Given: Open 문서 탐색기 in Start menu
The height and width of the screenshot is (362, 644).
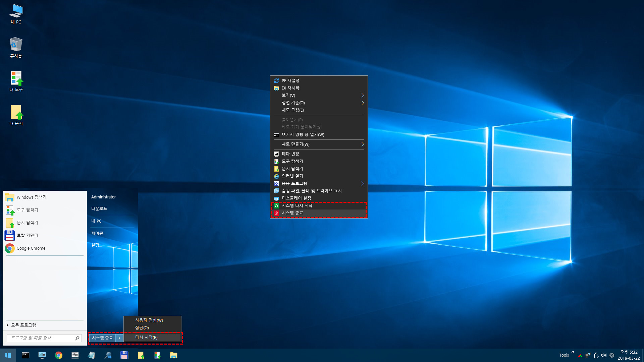Looking at the screenshot, I should (44, 223).
